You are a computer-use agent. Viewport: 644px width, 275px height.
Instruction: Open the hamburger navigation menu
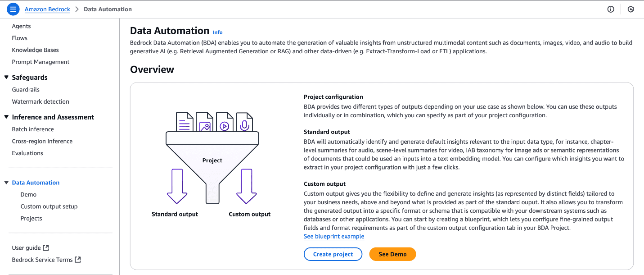14,9
